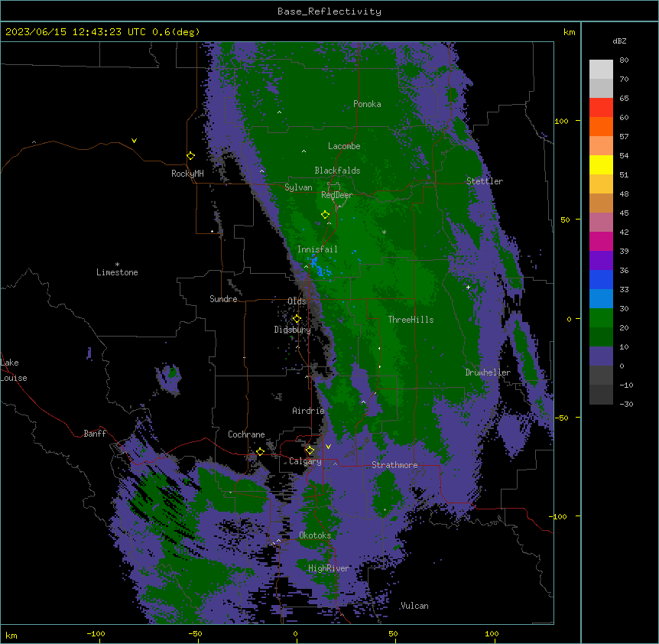This screenshot has height=644, width=659.
Task: Click the dBZ legend heading
Action: 619,41
